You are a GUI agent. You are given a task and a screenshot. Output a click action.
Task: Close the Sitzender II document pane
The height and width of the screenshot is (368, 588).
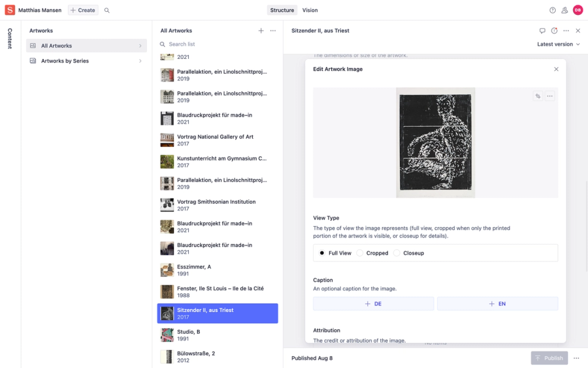pos(578,31)
